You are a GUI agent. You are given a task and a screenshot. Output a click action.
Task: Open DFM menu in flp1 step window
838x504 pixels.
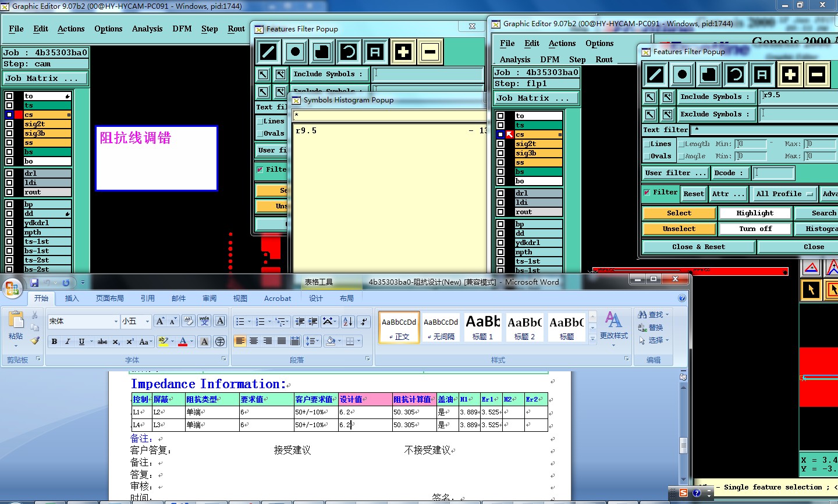click(550, 59)
